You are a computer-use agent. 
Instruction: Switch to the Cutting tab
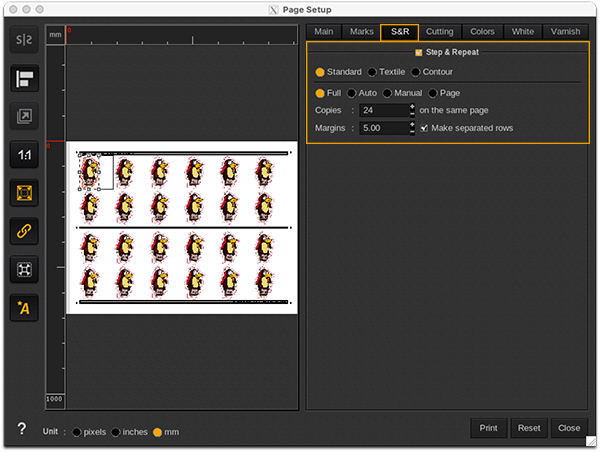pyautogui.click(x=439, y=32)
